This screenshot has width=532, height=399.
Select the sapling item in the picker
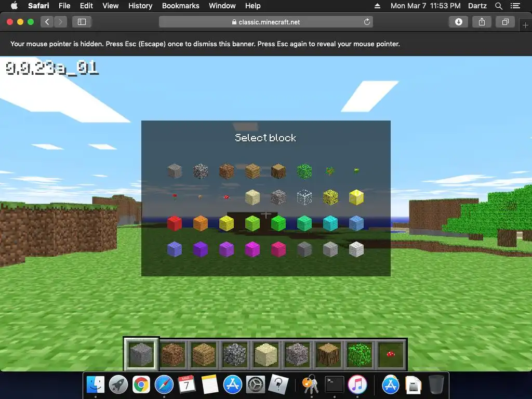tap(330, 170)
